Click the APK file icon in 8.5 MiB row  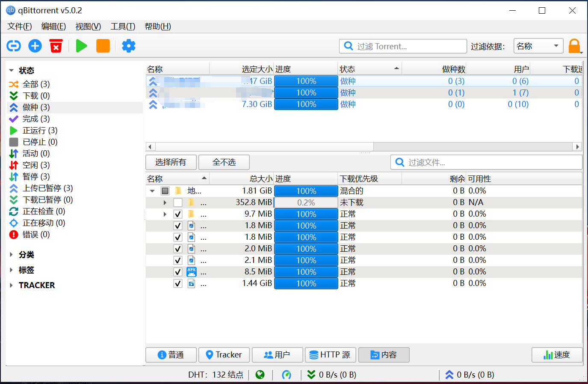(x=192, y=272)
